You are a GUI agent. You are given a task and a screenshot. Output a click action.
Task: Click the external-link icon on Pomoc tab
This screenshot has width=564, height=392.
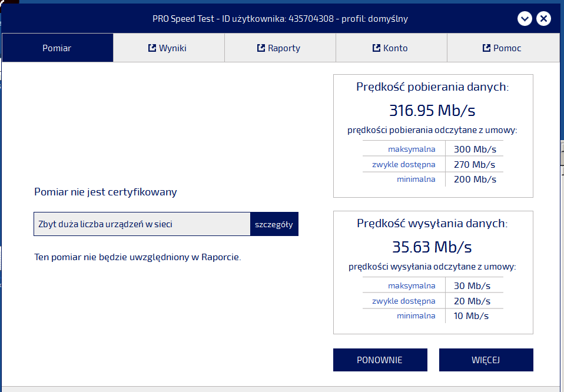486,48
